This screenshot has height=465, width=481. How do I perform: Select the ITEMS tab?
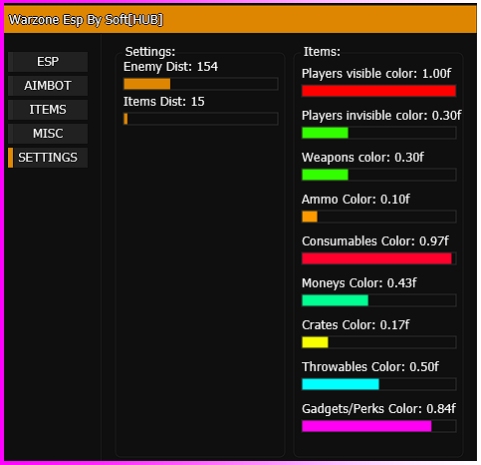tap(48, 110)
